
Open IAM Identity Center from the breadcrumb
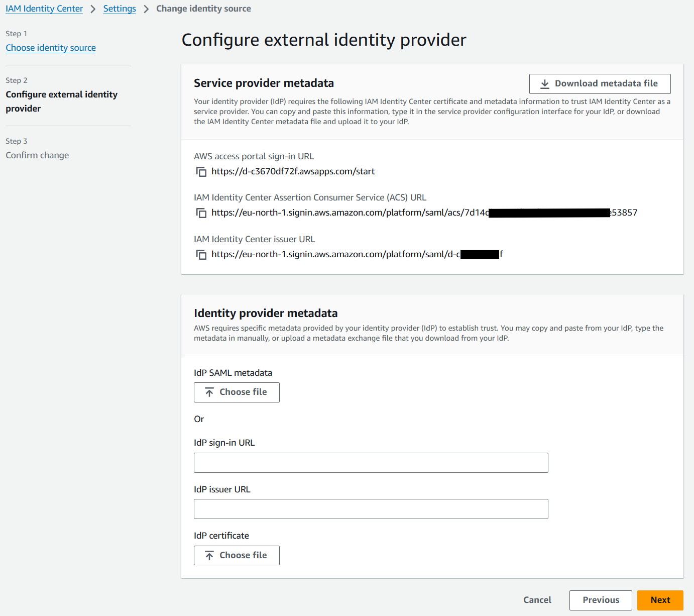pyautogui.click(x=44, y=9)
